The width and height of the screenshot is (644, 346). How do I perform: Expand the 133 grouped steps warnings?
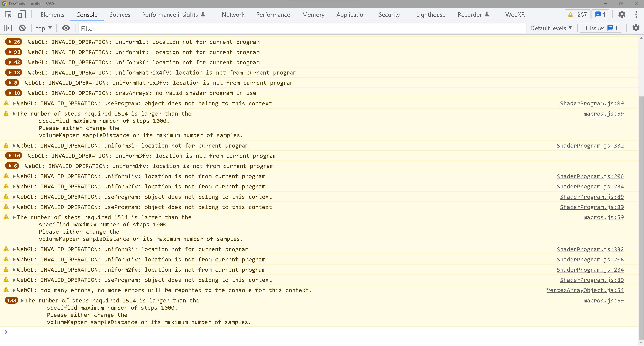click(22, 301)
